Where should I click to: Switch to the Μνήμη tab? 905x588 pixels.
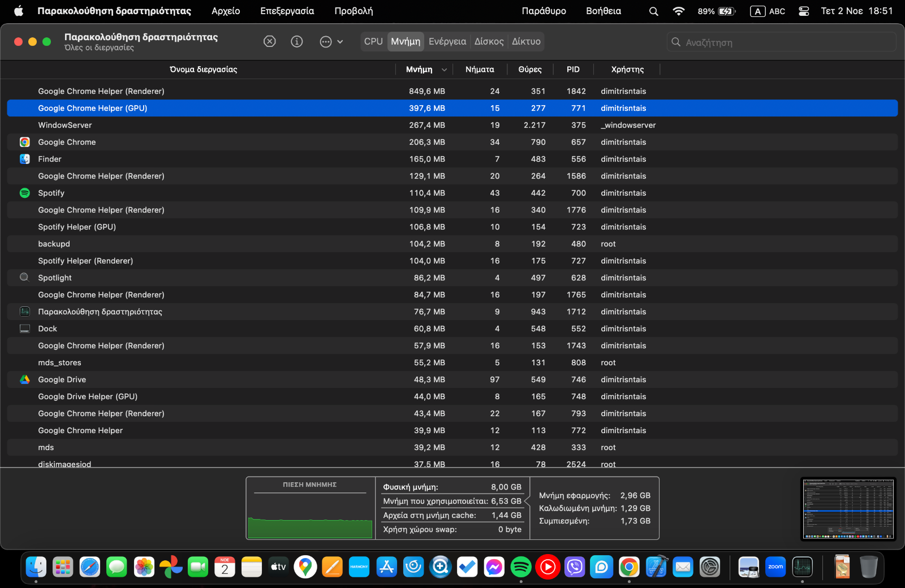click(406, 41)
